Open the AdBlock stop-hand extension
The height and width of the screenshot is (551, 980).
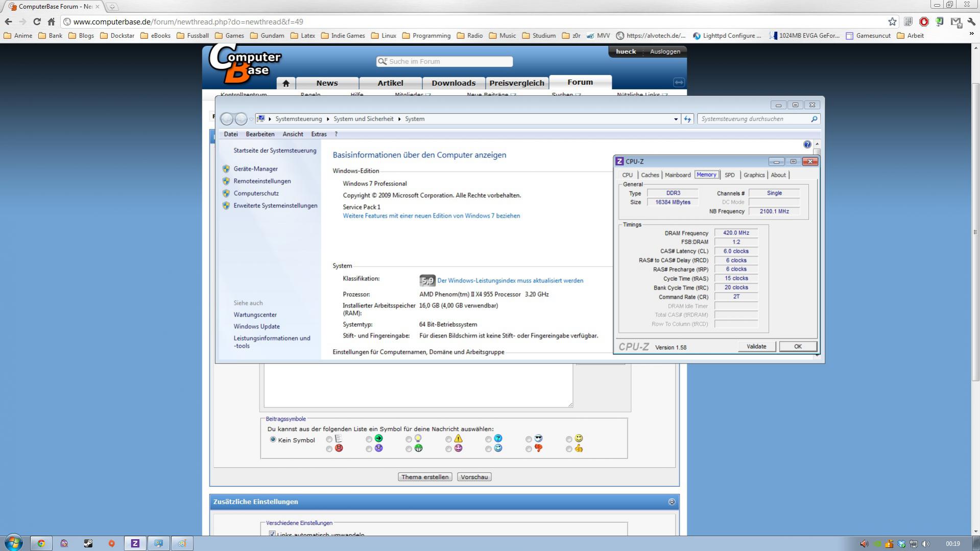tap(924, 21)
